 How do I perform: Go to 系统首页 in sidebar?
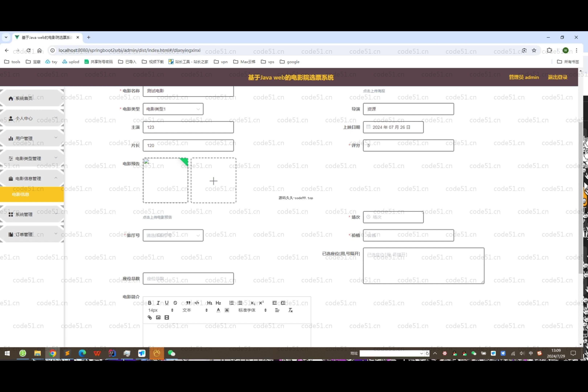point(32,98)
